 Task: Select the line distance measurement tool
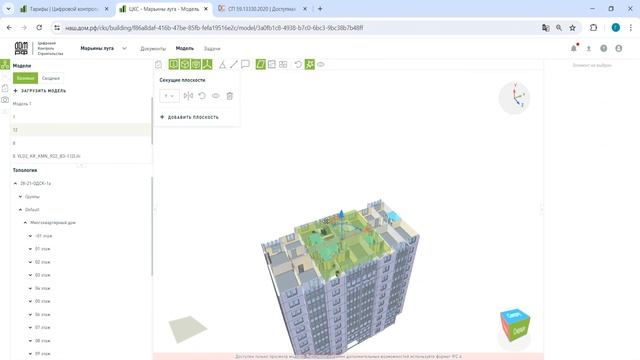233,64
